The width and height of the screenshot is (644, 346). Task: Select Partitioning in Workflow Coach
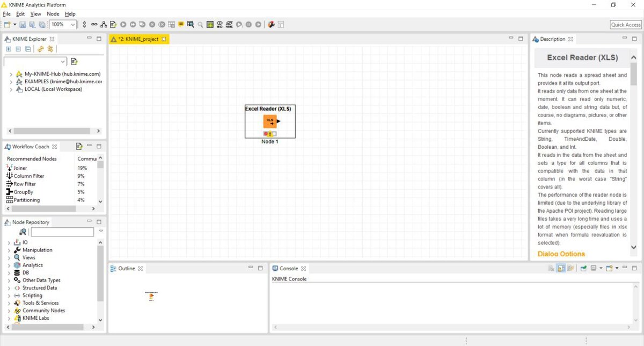click(26, 200)
